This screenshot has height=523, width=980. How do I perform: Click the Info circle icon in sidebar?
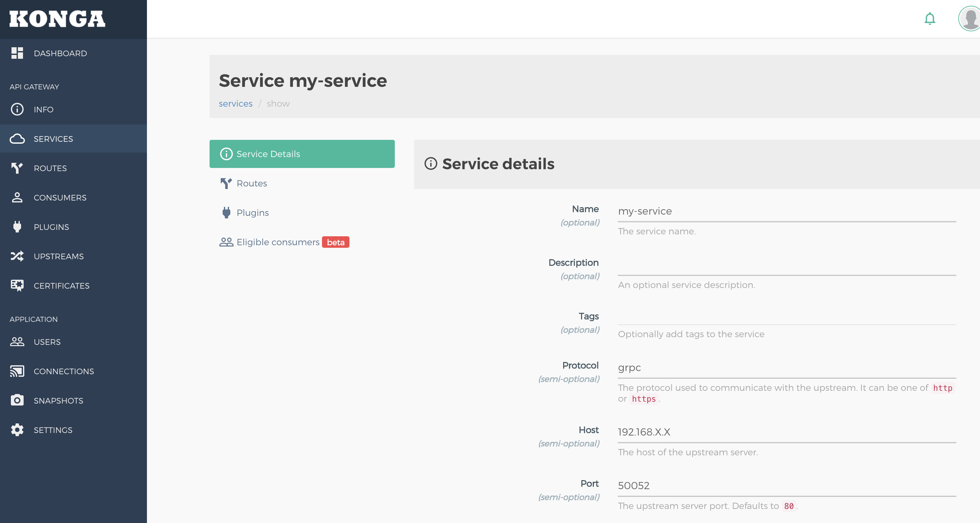pos(17,110)
